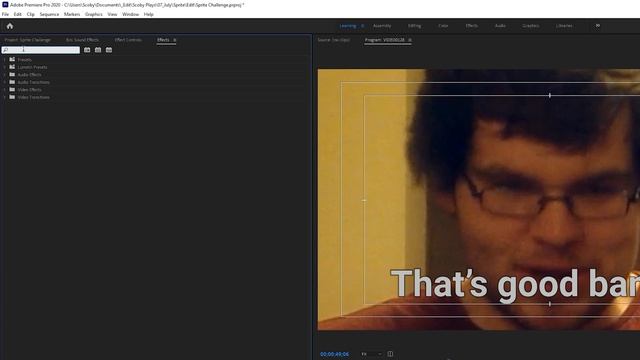
Task: Click the Audio Transitions folder icon
Action: tap(12, 82)
